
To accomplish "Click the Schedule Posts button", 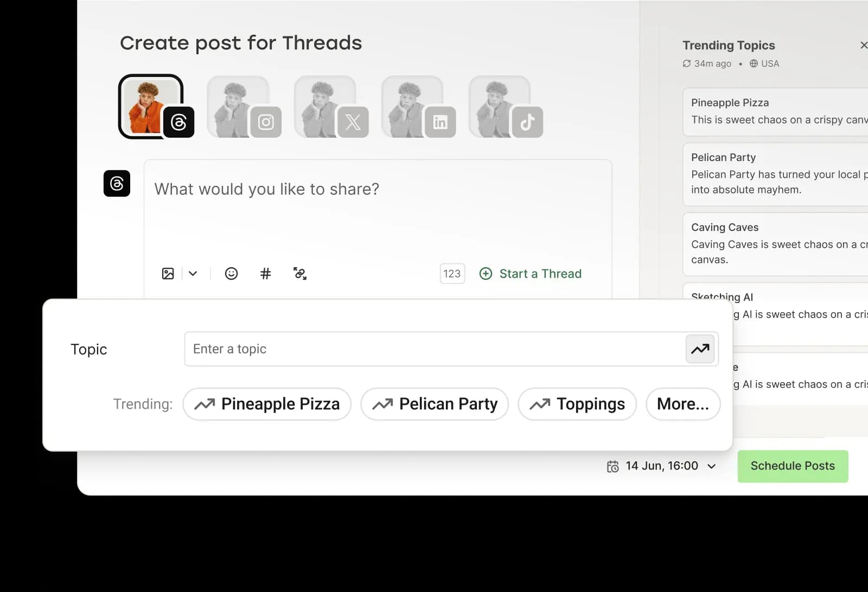I will click(793, 466).
